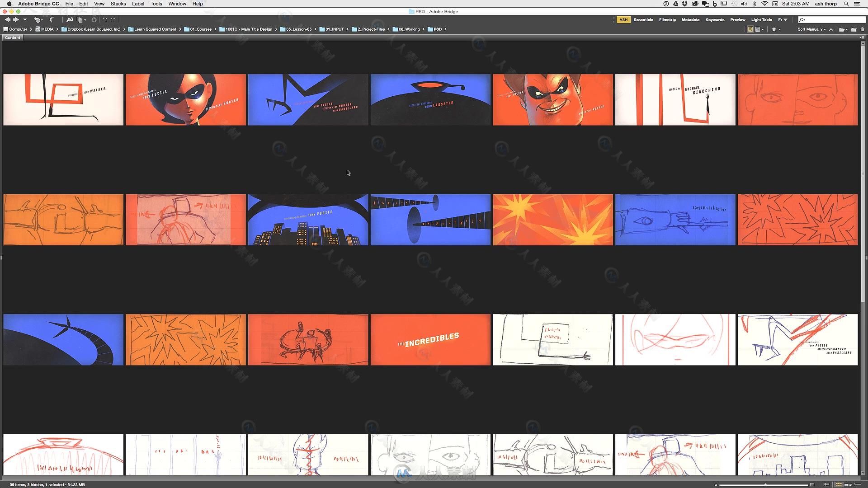Go forward with the right arrow
Viewport: 868px width, 488px height.
[x=16, y=20]
